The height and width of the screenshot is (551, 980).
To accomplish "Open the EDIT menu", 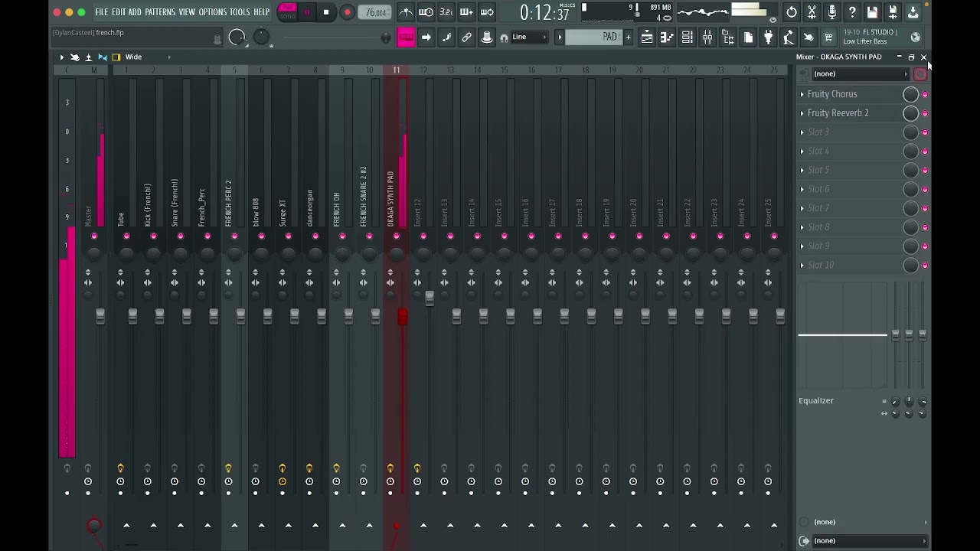I will point(119,12).
